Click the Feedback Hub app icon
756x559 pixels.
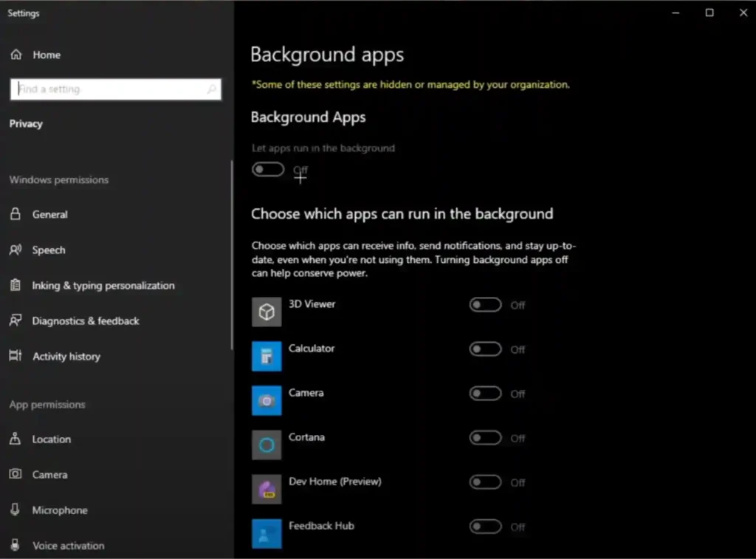click(x=267, y=534)
